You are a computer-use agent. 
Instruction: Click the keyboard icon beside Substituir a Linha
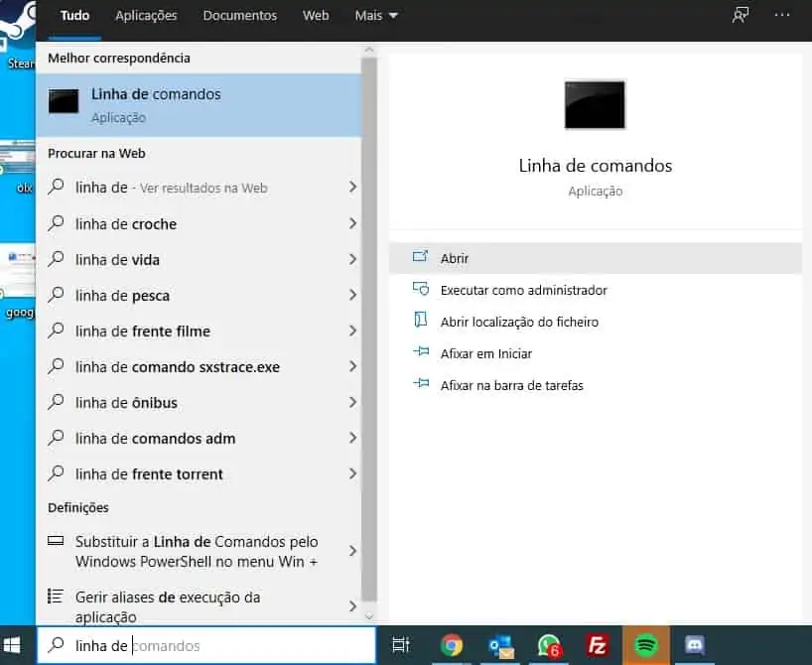[56, 541]
